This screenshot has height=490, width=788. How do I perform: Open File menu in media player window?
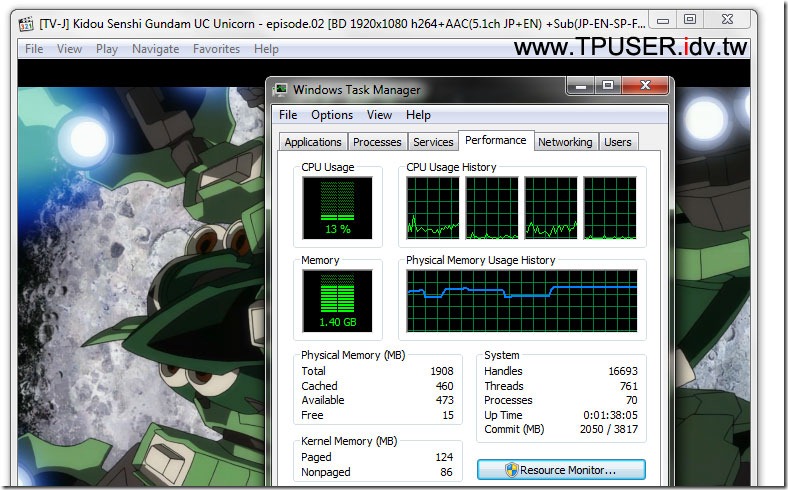(x=34, y=49)
